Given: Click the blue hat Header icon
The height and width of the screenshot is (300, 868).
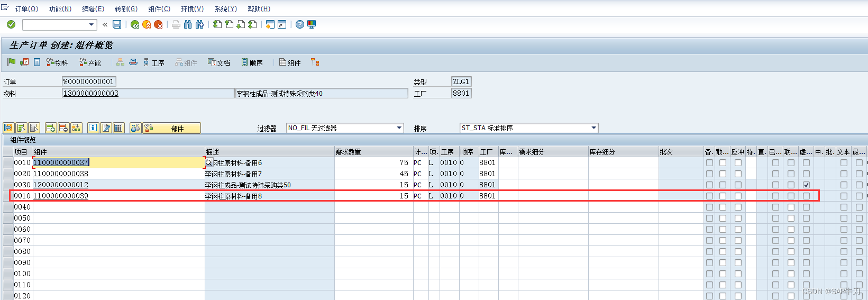Looking at the screenshot, I should coord(133,62).
